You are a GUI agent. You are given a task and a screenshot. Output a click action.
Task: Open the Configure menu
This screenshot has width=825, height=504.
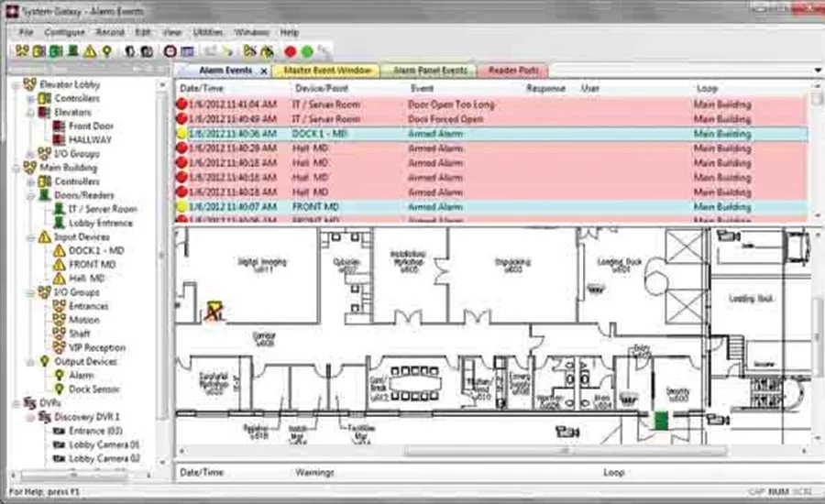[64, 33]
